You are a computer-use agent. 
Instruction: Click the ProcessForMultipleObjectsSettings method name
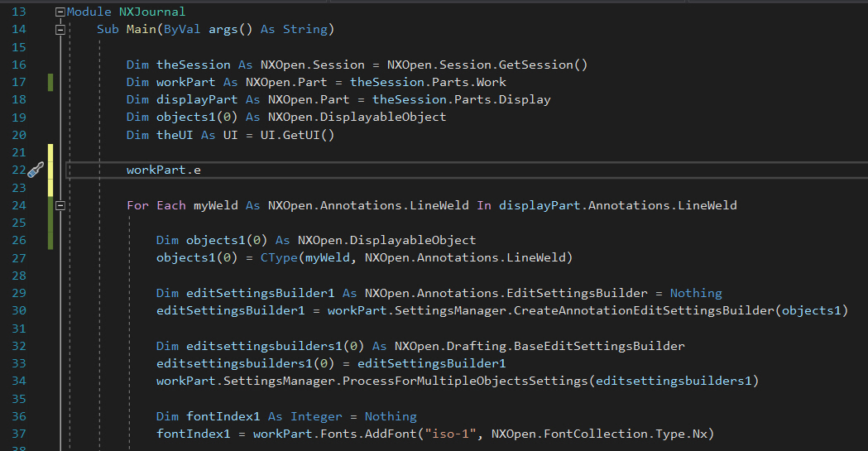pos(465,381)
